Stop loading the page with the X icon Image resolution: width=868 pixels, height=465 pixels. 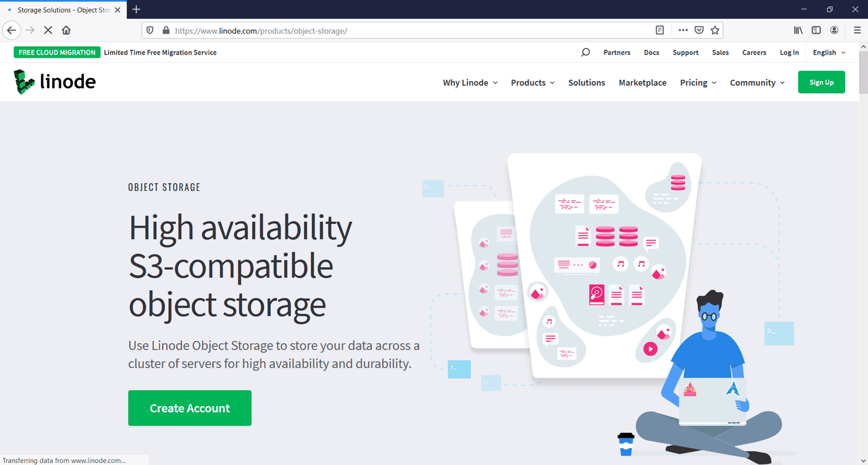pyautogui.click(x=48, y=30)
